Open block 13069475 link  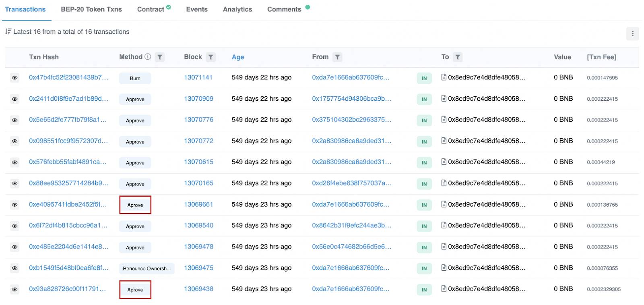[198, 268]
